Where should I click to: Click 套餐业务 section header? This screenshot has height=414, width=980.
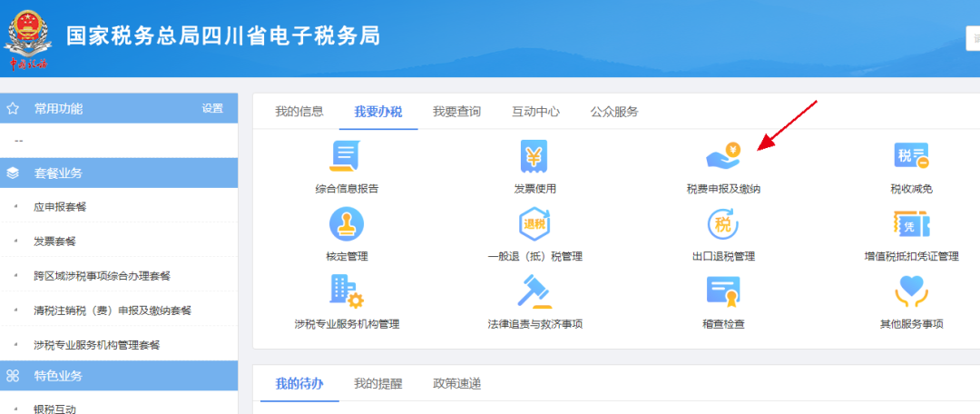[119, 173]
